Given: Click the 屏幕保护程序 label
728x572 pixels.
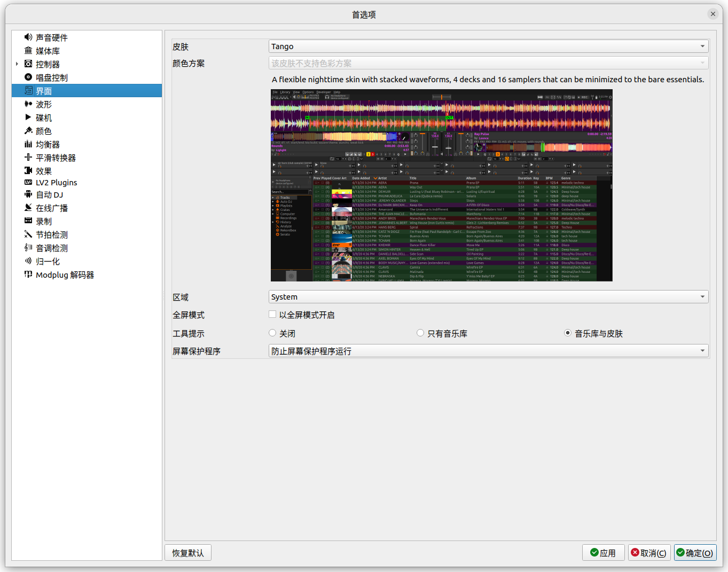Looking at the screenshot, I should pos(197,351).
